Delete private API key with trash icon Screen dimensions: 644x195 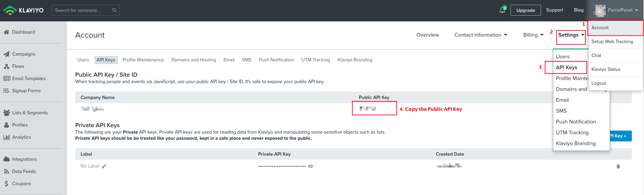coord(618,166)
